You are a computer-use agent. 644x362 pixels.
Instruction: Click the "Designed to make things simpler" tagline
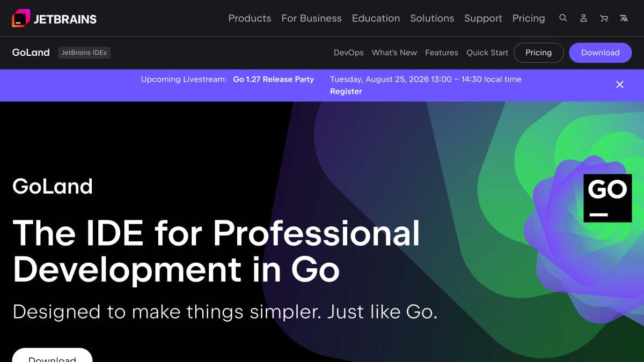225,312
